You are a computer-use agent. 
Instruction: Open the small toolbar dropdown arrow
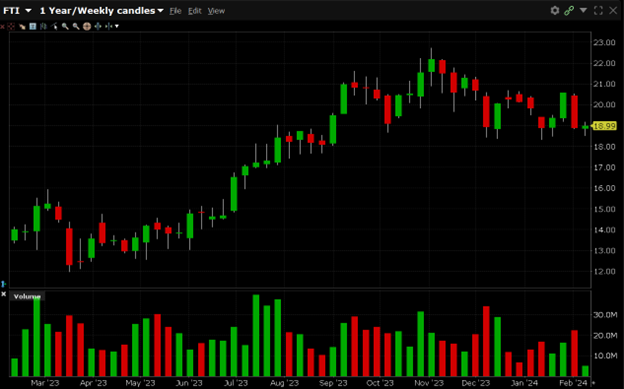click(117, 26)
